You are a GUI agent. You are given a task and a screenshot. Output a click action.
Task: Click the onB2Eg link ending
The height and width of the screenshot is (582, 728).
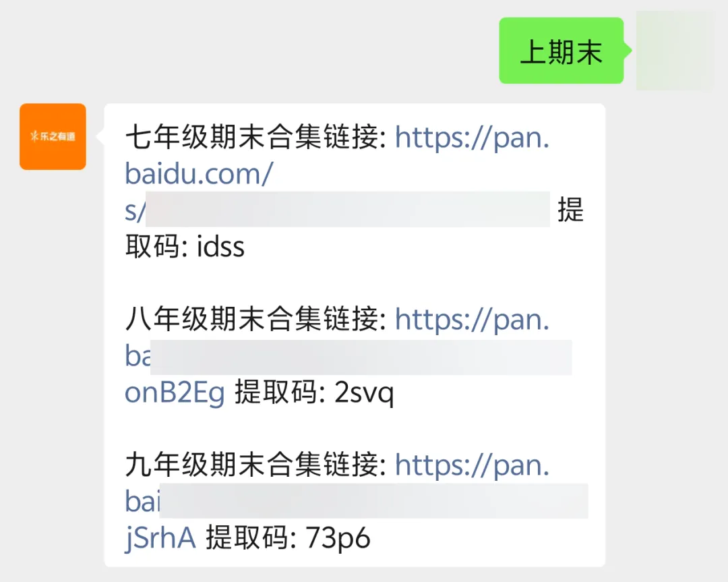tap(175, 393)
